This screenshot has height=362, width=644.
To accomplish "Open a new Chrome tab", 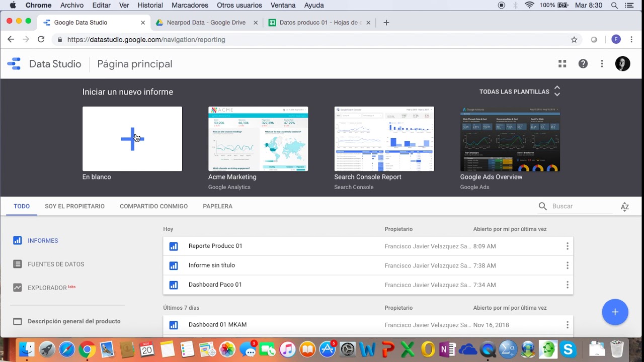I will 386,23.
